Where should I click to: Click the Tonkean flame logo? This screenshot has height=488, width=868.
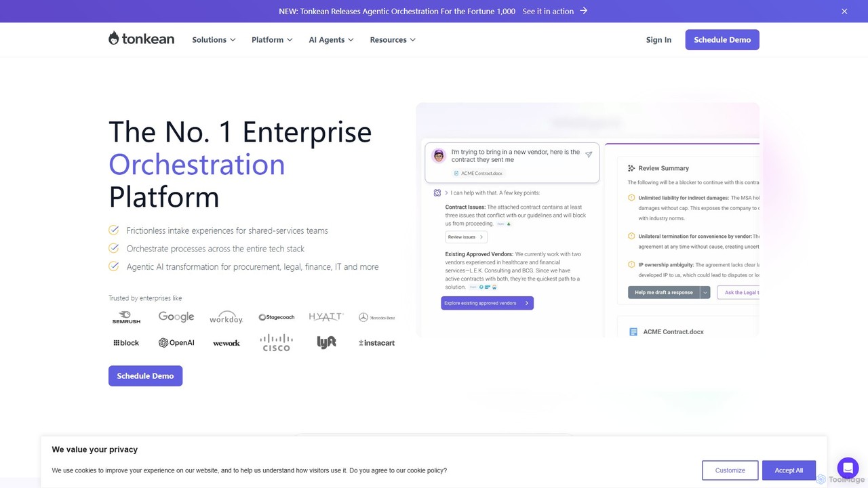(x=141, y=39)
